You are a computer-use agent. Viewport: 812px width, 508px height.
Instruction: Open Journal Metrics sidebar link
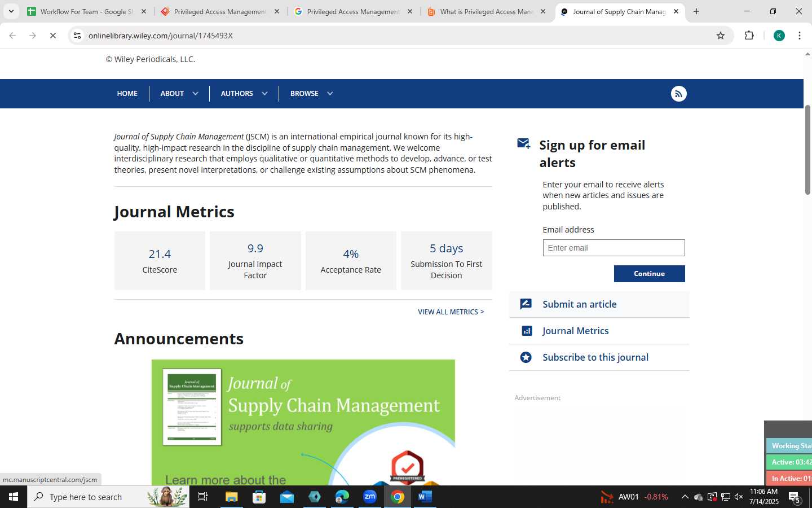(576, 331)
